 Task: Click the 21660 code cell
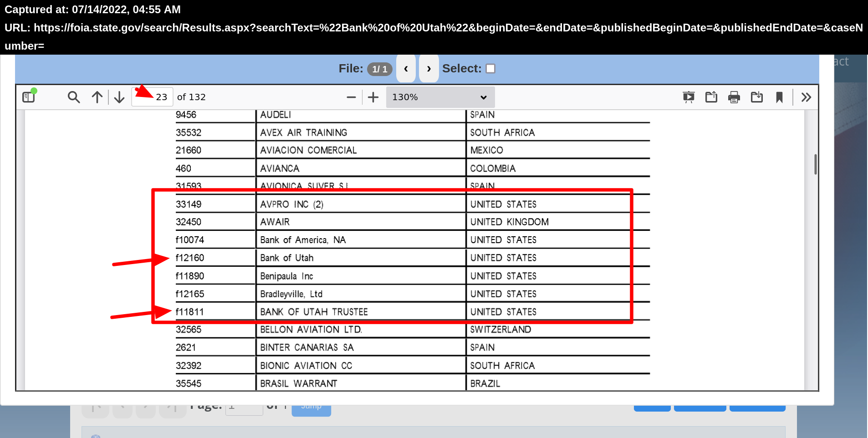[x=189, y=150]
